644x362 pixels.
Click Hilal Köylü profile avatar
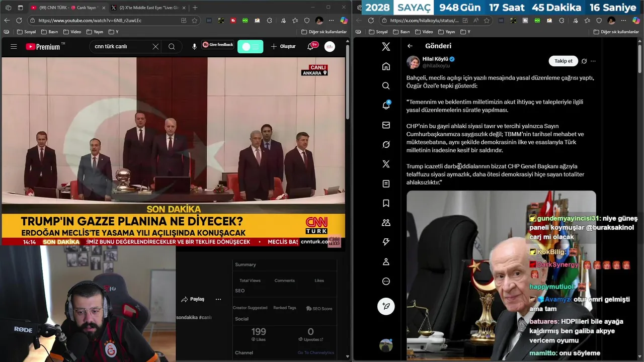pos(413,62)
